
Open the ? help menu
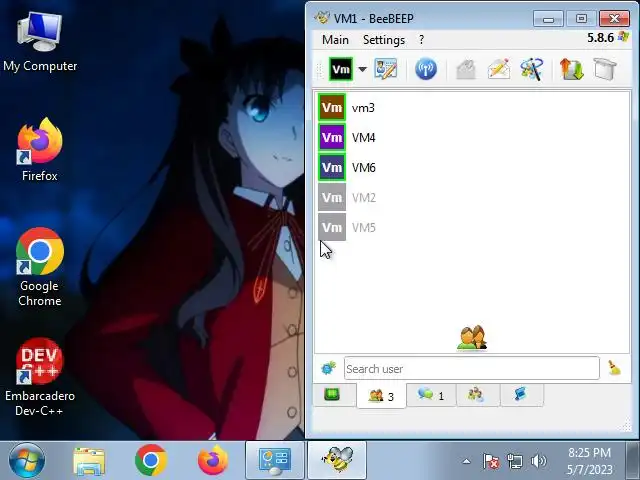[x=421, y=40]
